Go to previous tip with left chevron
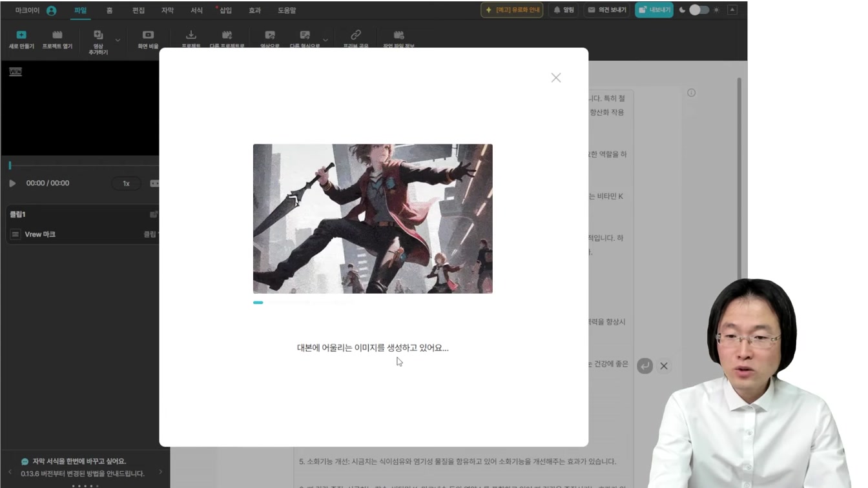Screen dimensions: 868x488 coord(10,472)
